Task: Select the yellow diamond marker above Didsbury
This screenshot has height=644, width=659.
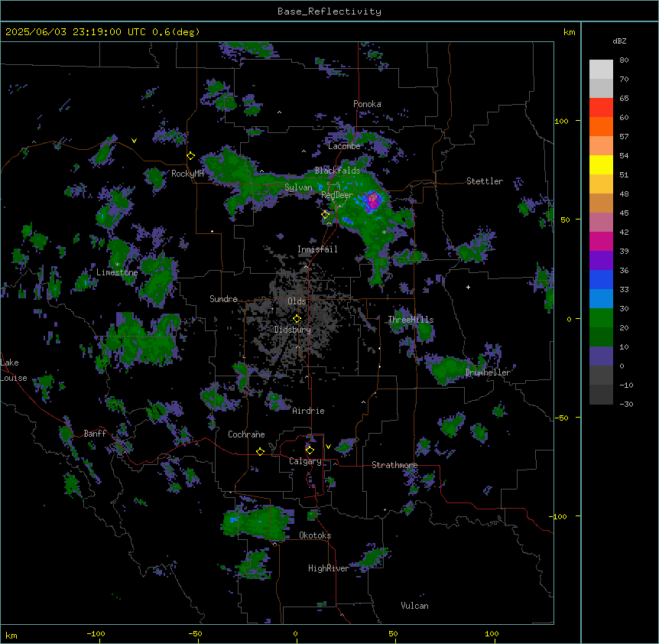Action: 297,318
